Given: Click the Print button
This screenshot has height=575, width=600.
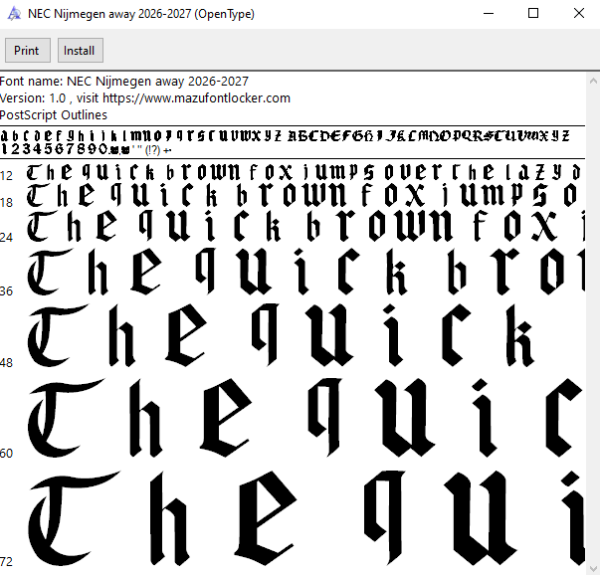Looking at the screenshot, I should (28, 50).
